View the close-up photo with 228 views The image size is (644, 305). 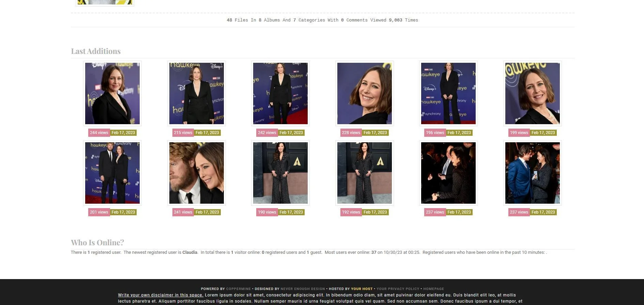pos(365,93)
